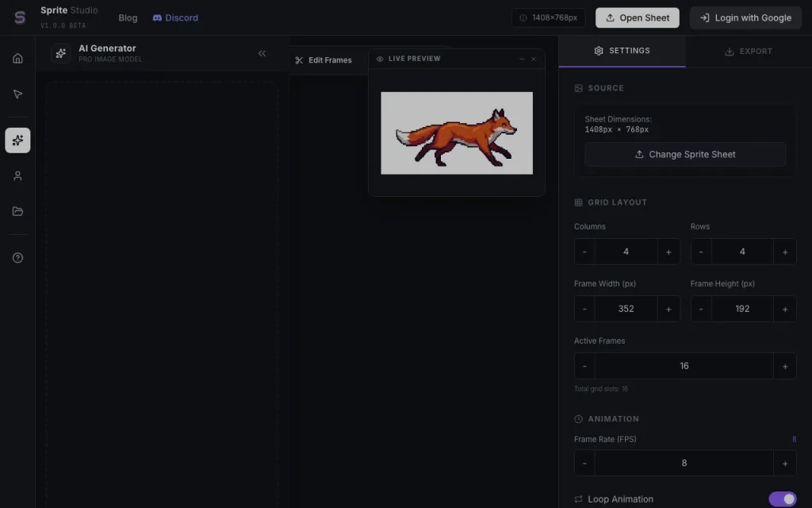Switch to the Export tab
Screen dimensions: 812x508
749,52
